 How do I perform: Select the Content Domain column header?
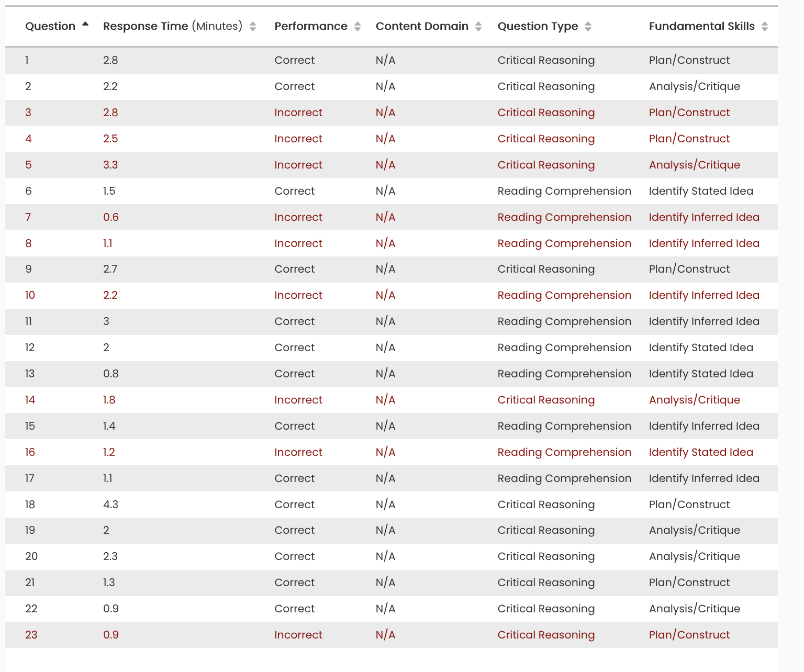pos(421,26)
